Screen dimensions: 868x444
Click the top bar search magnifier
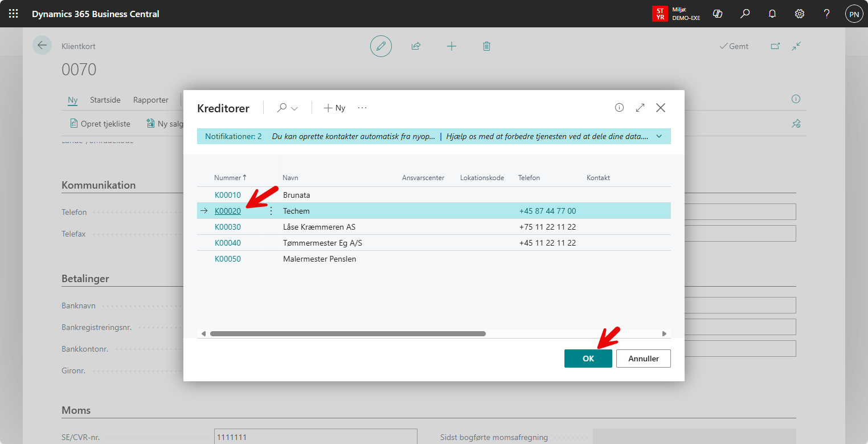click(745, 14)
